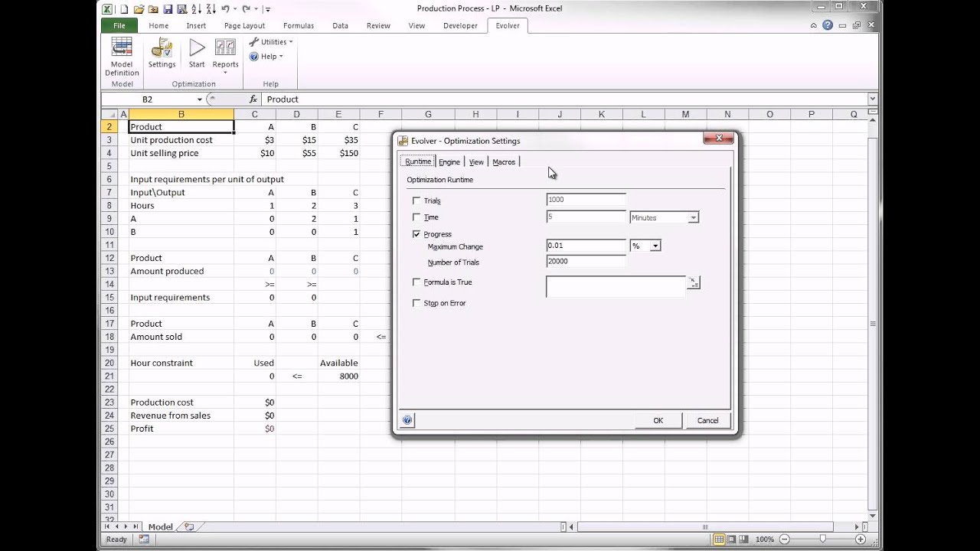980x551 pixels.
Task: Click the Formula is True range selector
Action: 693,282
